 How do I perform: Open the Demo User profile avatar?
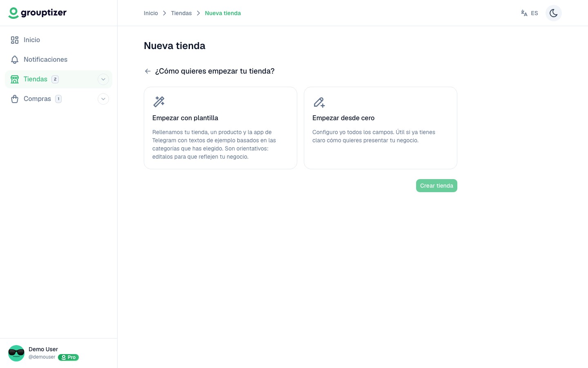tap(16, 353)
